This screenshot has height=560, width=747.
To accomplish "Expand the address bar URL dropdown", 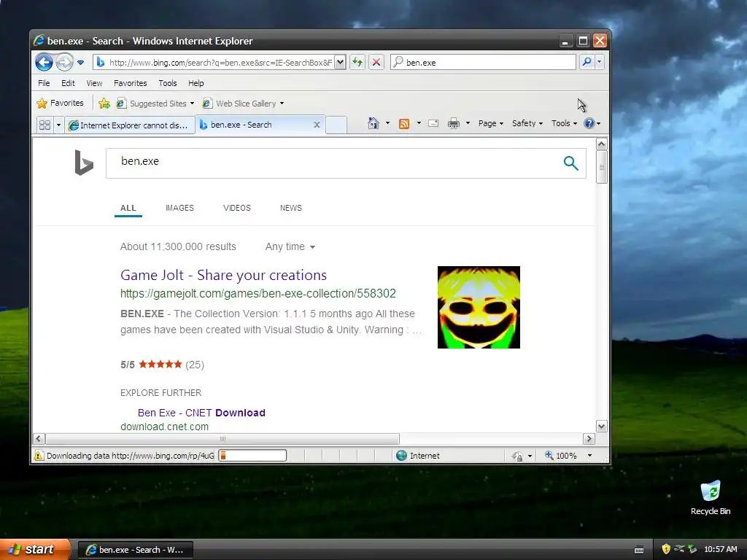I will coord(340,62).
